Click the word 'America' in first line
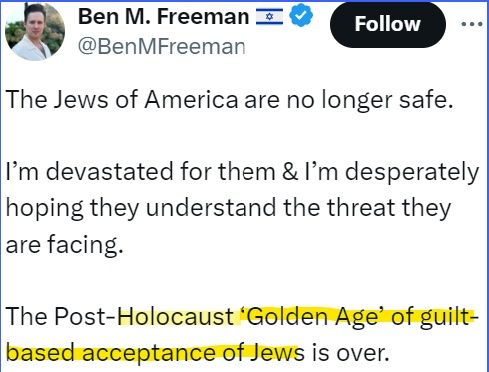Image resolution: width=489 pixels, height=372 pixels. click(x=191, y=100)
